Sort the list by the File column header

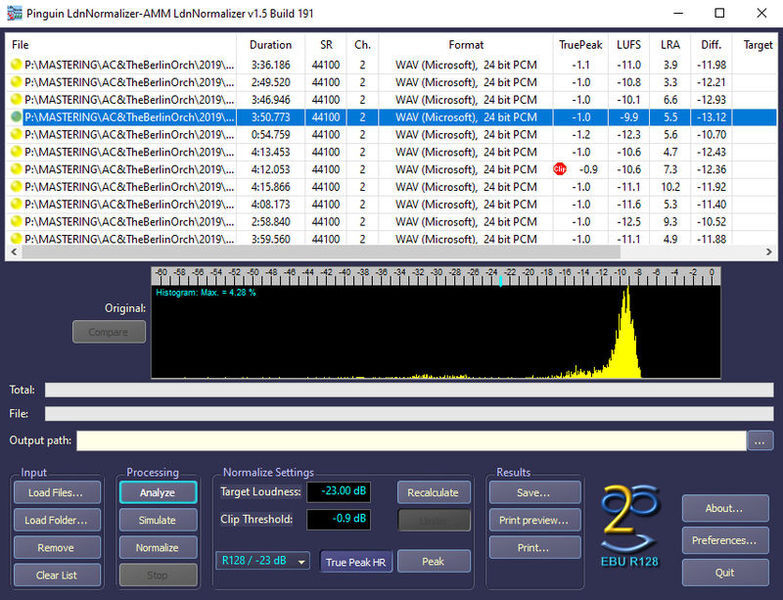click(121, 45)
